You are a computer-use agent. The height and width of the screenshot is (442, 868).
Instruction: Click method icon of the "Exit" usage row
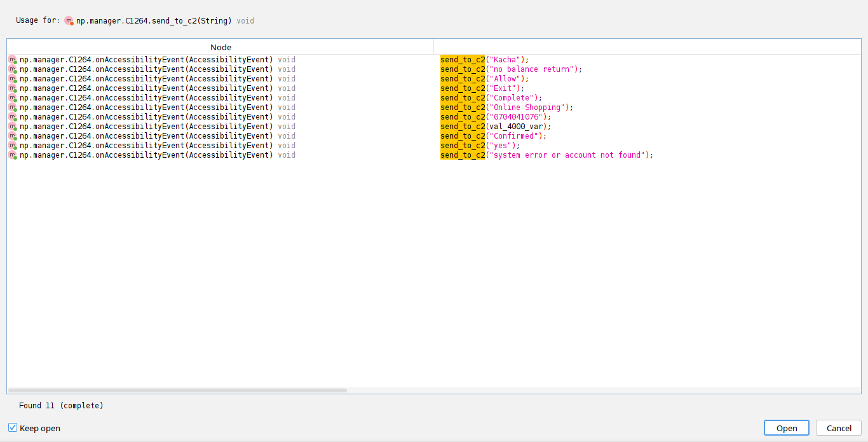(x=12, y=88)
